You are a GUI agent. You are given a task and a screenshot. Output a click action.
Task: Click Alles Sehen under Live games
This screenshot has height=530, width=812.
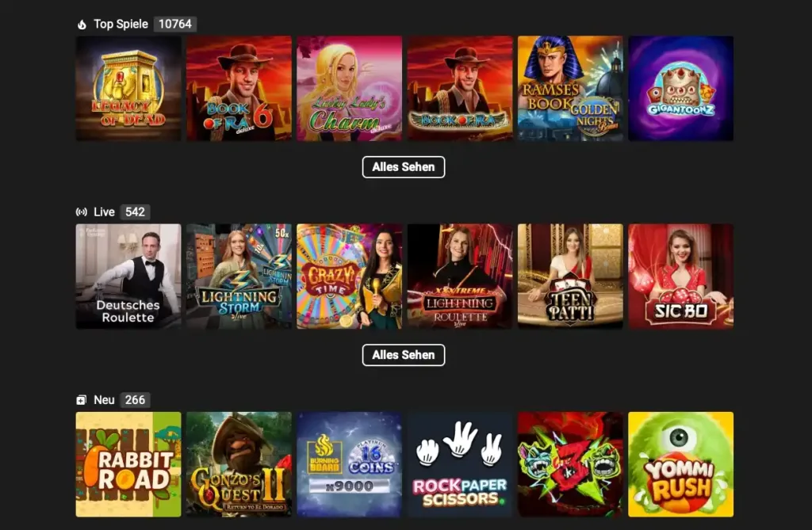tap(404, 355)
